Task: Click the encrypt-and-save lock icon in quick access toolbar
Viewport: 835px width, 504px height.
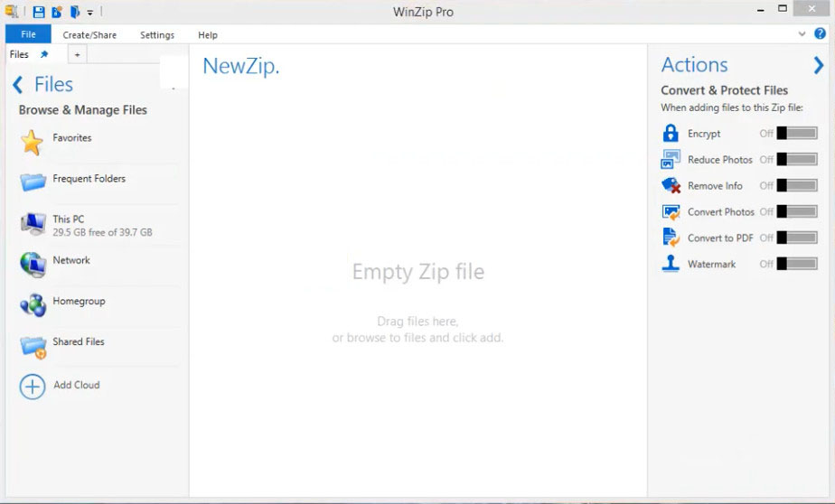Action: [56, 12]
